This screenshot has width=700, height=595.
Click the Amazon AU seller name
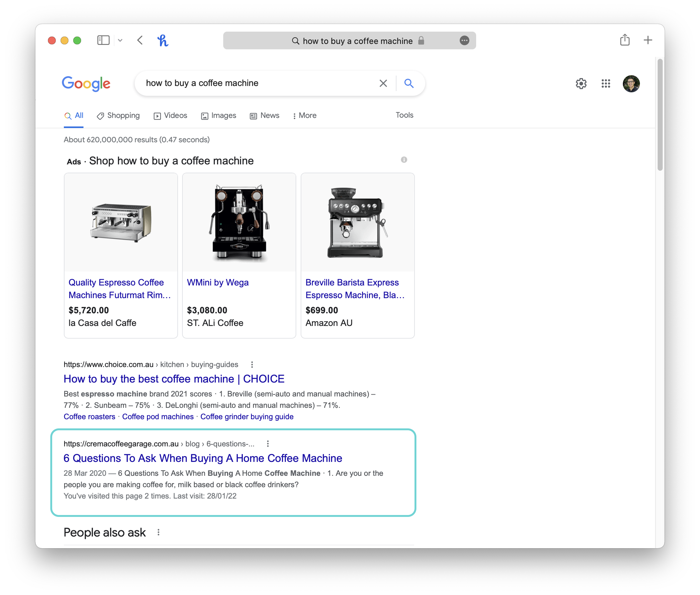click(x=329, y=323)
